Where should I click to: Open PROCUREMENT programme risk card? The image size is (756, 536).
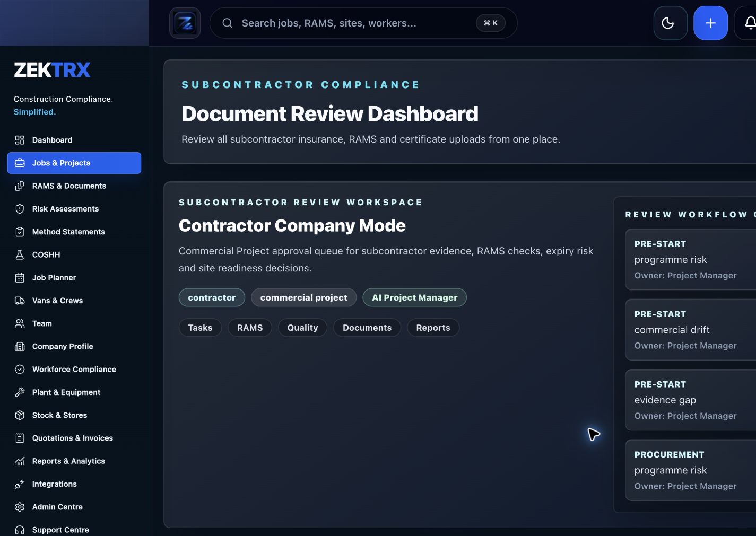(x=690, y=470)
